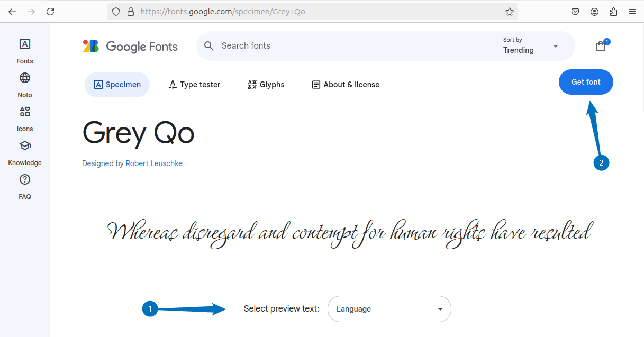Click inside the Search fonts field
This screenshot has height=337, width=644.
[x=318, y=46]
